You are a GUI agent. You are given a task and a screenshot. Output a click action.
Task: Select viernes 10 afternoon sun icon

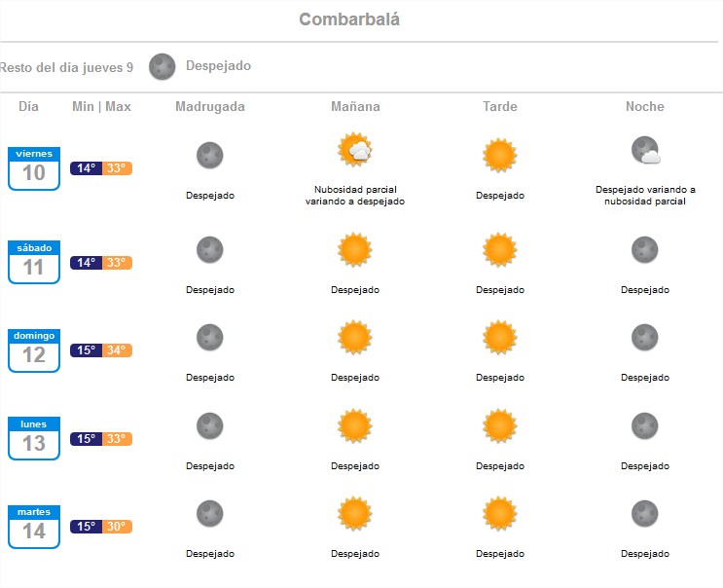pyautogui.click(x=500, y=155)
